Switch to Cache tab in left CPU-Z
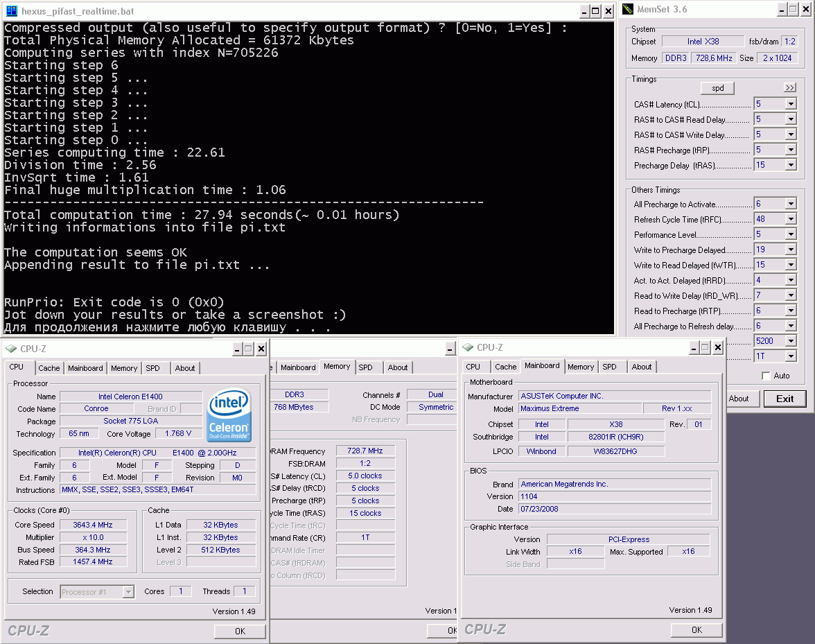Screen dimensions: 815x644 pos(49,368)
